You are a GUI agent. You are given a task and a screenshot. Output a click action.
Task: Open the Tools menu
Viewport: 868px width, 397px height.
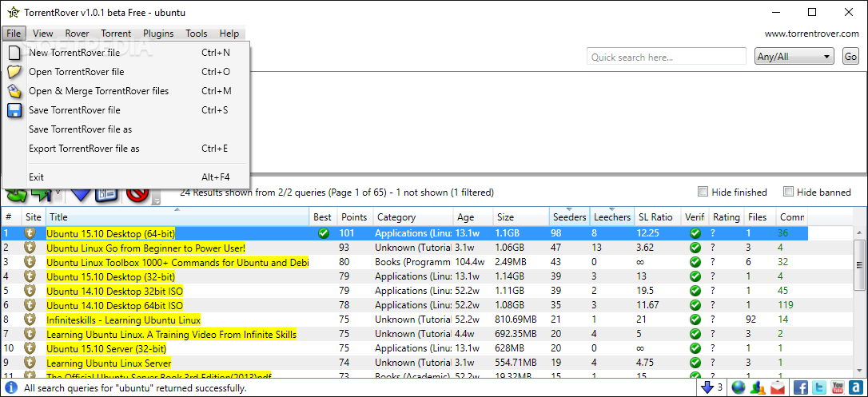(x=197, y=34)
